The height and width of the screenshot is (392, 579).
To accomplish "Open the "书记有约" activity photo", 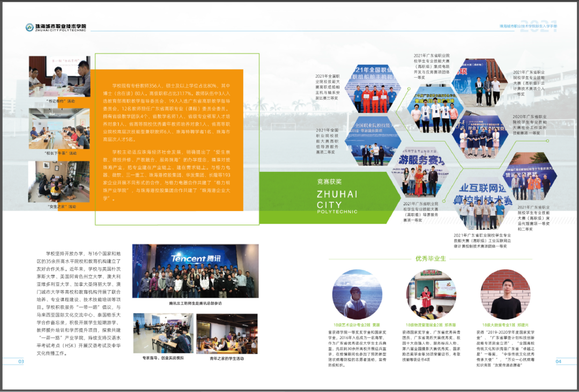I will [x=60, y=77].
